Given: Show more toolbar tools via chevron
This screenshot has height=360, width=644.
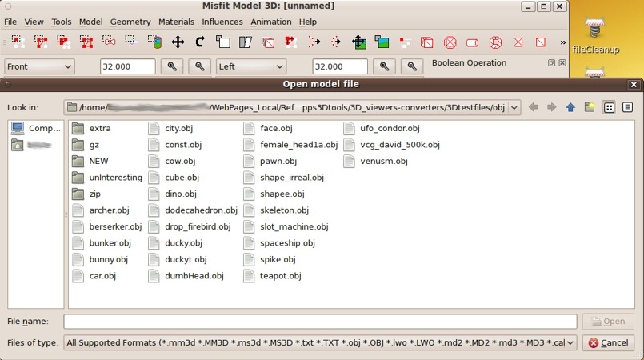Looking at the screenshot, I should pos(562,42).
